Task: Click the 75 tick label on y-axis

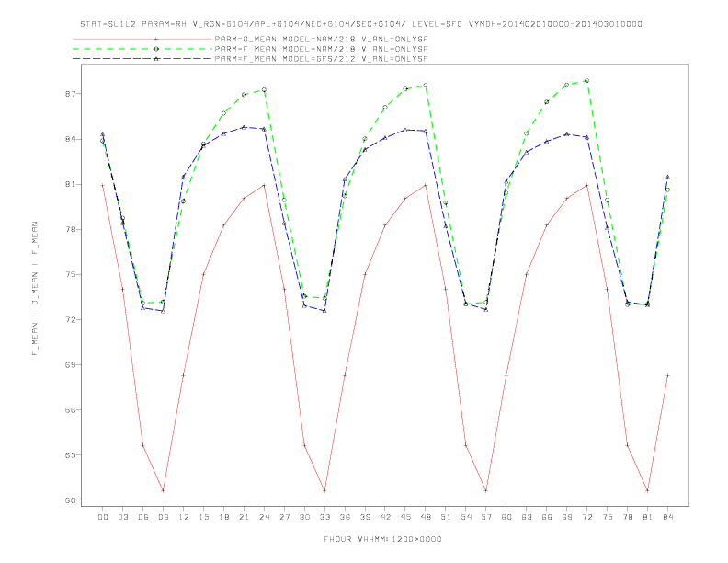Action: 70,274
